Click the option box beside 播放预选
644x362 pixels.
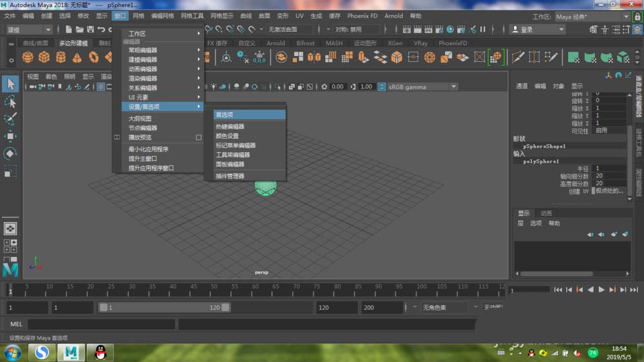(199, 137)
